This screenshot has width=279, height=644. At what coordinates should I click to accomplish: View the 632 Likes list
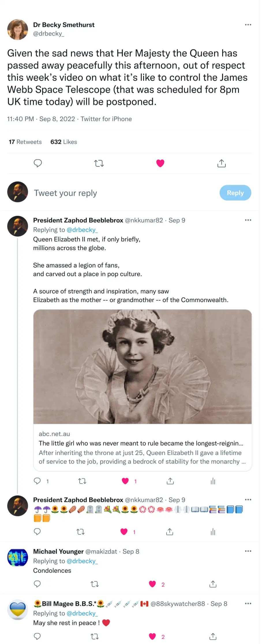(x=63, y=142)
